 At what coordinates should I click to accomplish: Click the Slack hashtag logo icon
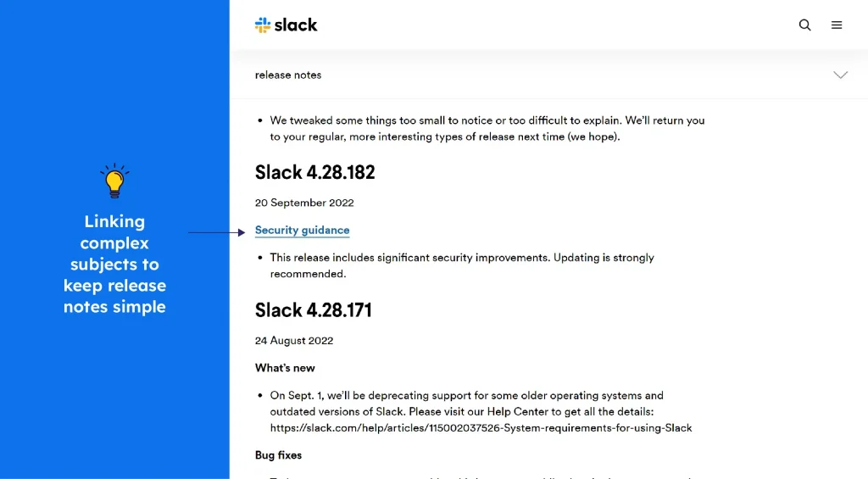click(x=263, y=25)
